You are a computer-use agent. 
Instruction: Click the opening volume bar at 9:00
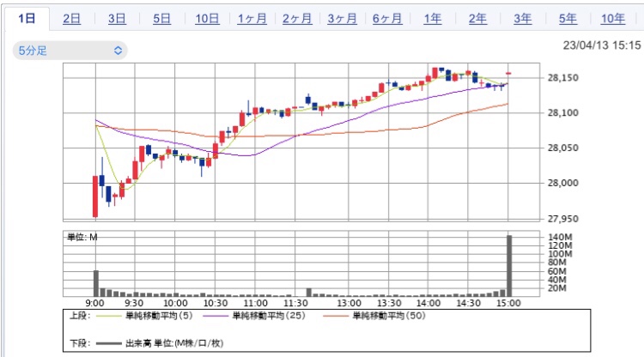pos(96,283)
